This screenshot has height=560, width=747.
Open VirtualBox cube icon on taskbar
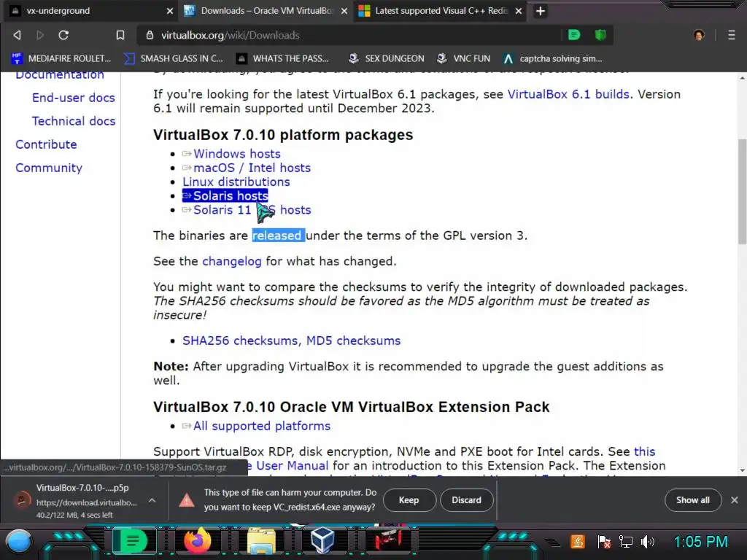coord(322,542)
